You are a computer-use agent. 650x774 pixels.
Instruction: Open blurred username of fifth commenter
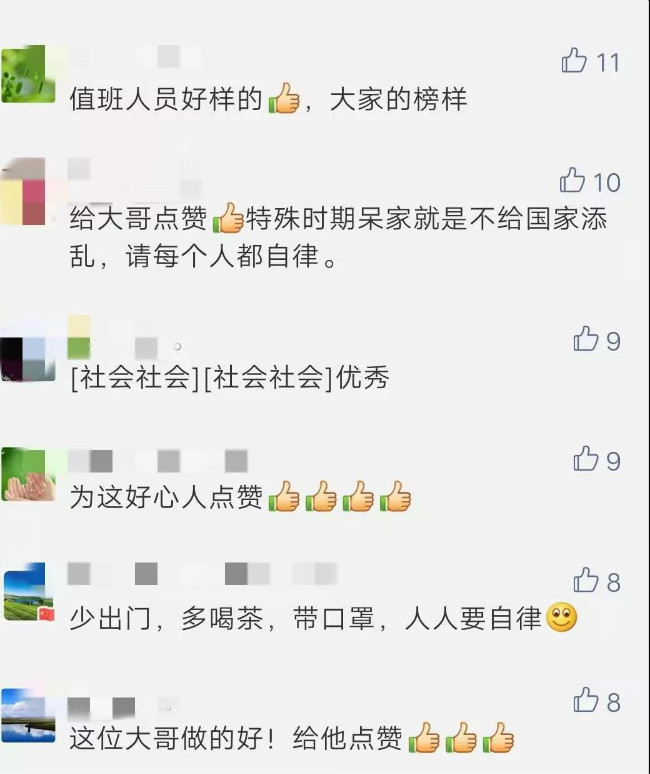tap(202, 574)
